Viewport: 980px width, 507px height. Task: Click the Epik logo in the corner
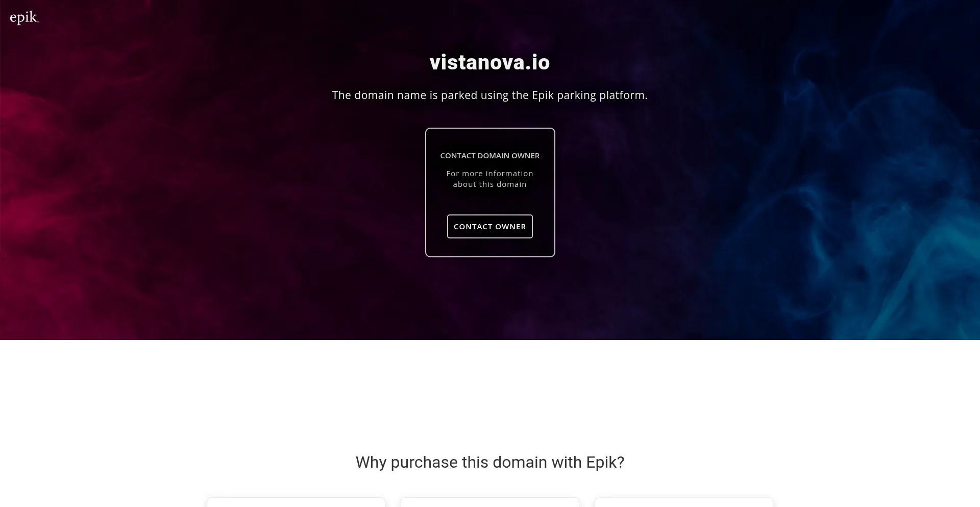[24, 18]
